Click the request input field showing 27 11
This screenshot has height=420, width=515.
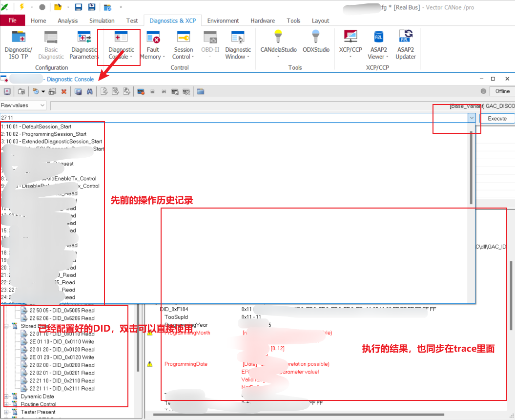tap(234, 118)
